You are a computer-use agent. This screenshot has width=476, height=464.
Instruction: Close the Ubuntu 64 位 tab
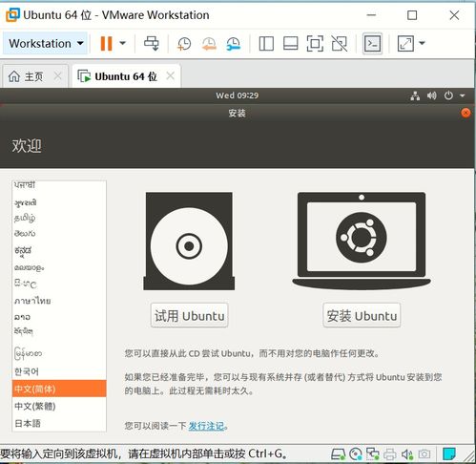point(171,76)
